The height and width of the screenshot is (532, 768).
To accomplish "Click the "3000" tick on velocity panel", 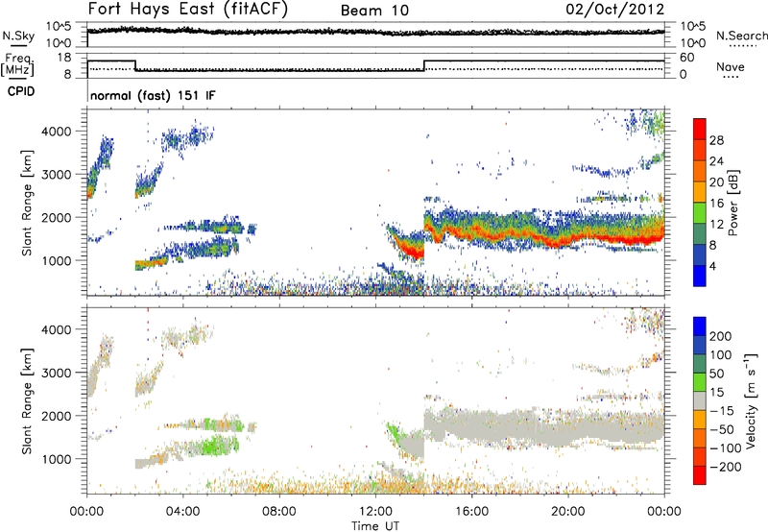I will coord(57,373).
